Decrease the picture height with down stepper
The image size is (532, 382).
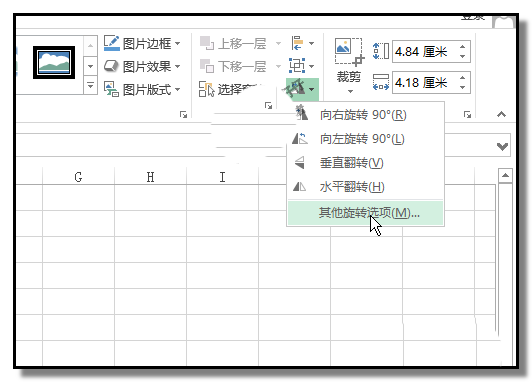(463, 57)
